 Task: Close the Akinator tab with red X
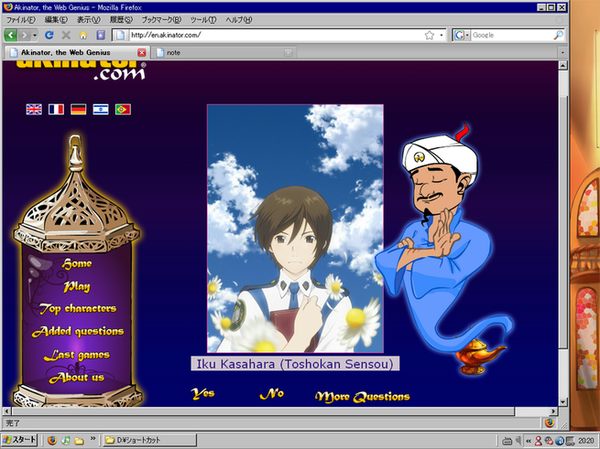tap(142, 52)
